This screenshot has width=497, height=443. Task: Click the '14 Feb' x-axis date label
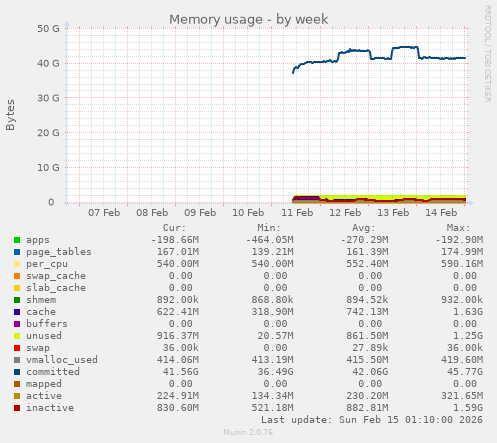pyautogui.click(x=441, y=213)
